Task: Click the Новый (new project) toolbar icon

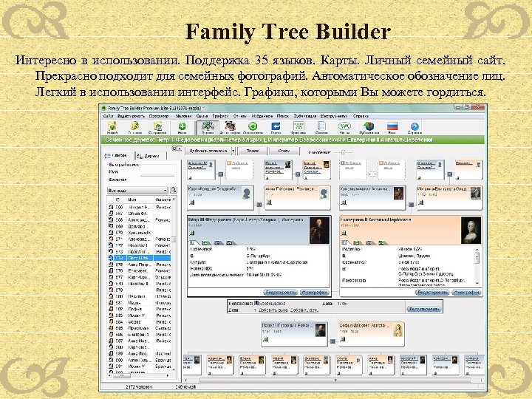Action: (x=112, y=127)
